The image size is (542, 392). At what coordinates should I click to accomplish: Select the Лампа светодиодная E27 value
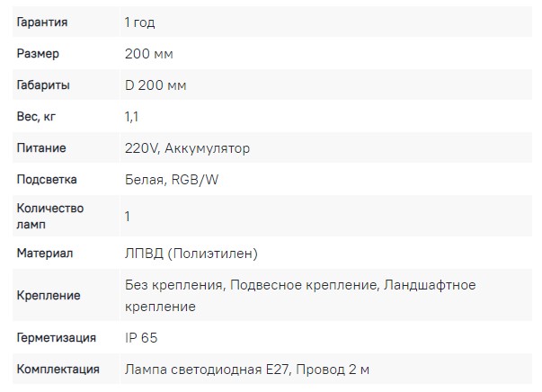[207, 370]
